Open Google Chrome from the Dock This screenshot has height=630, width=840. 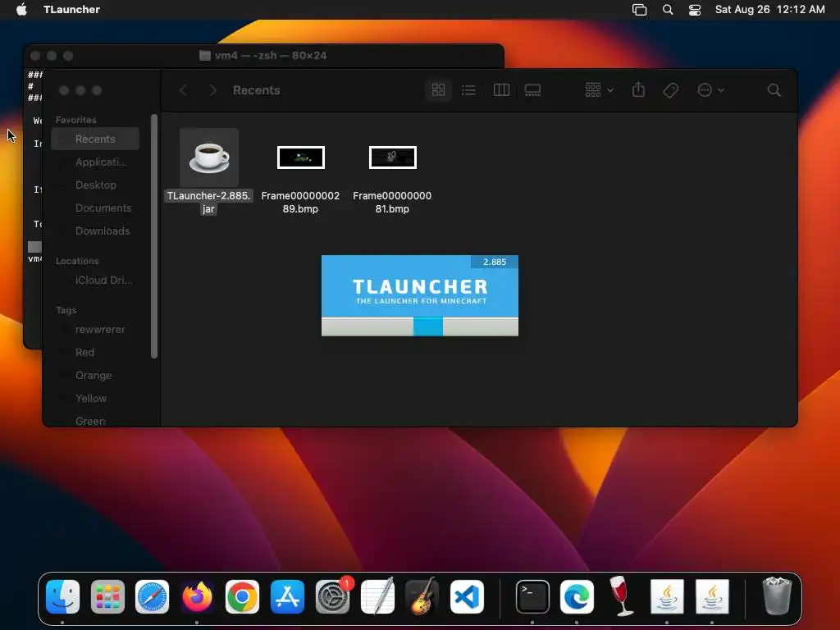[x=242, y=597]
